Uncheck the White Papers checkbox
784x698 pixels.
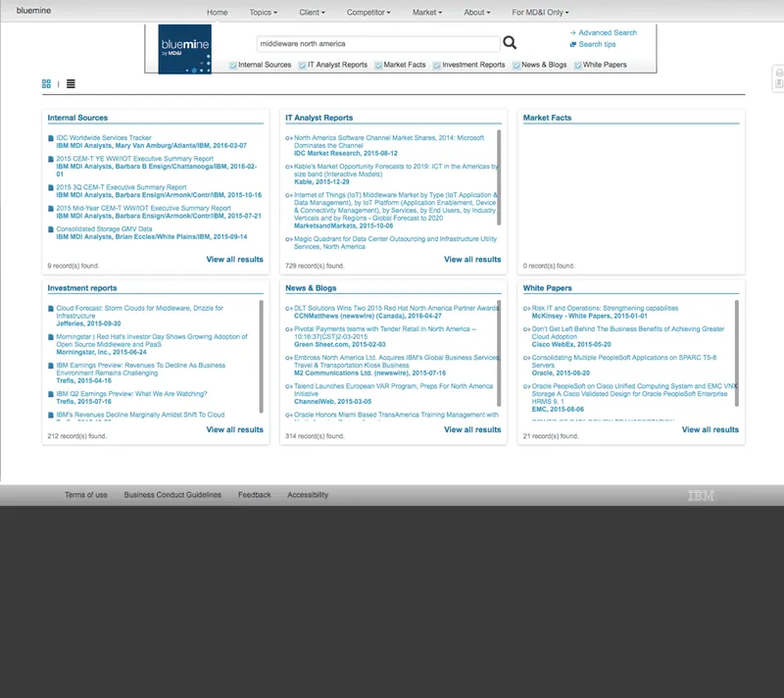(577, 65)
